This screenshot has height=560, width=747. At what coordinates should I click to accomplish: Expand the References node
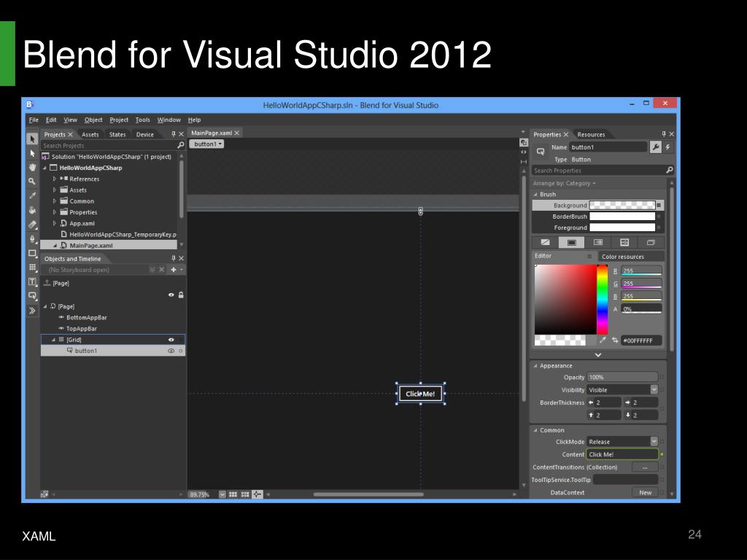click(x=54, y=179)
